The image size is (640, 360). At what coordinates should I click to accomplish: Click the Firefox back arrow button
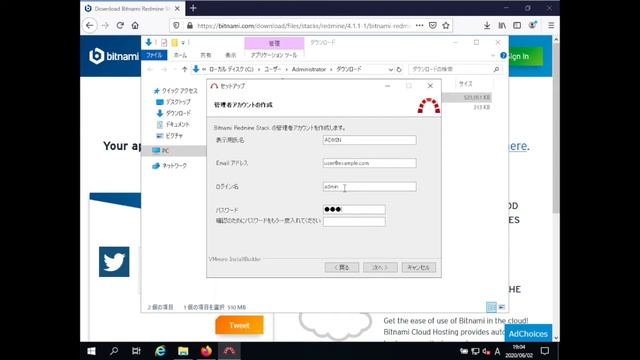[90, 25]
